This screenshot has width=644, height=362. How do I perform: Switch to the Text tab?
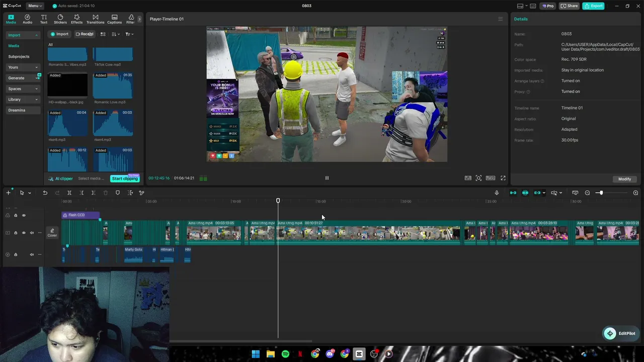[x=44, y=19]
